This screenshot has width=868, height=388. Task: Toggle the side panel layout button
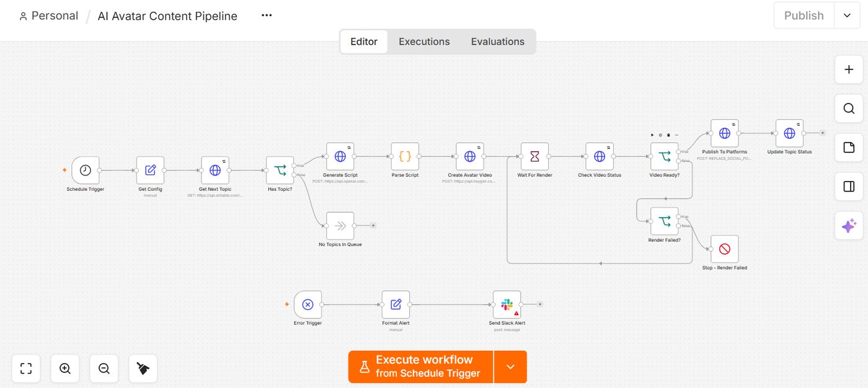849,187
